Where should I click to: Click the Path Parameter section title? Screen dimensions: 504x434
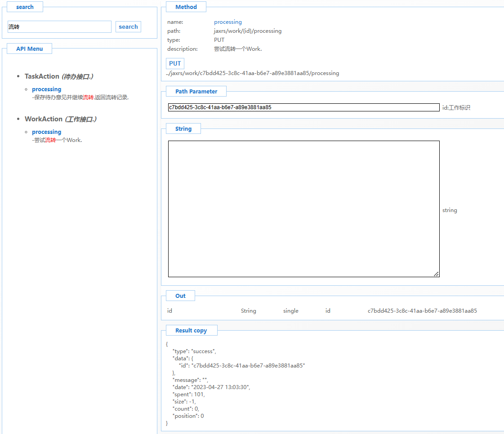(x=196, y=91)
